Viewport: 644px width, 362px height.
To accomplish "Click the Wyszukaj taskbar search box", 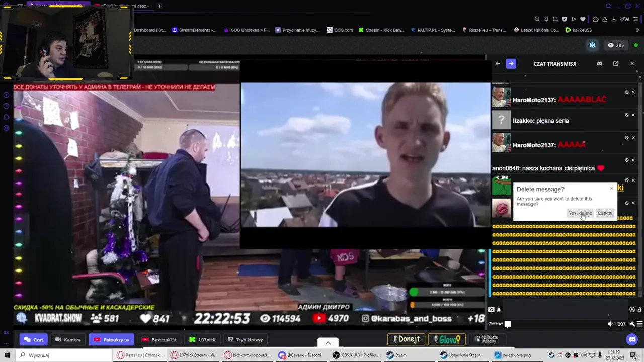I will [x=64, y=355].
